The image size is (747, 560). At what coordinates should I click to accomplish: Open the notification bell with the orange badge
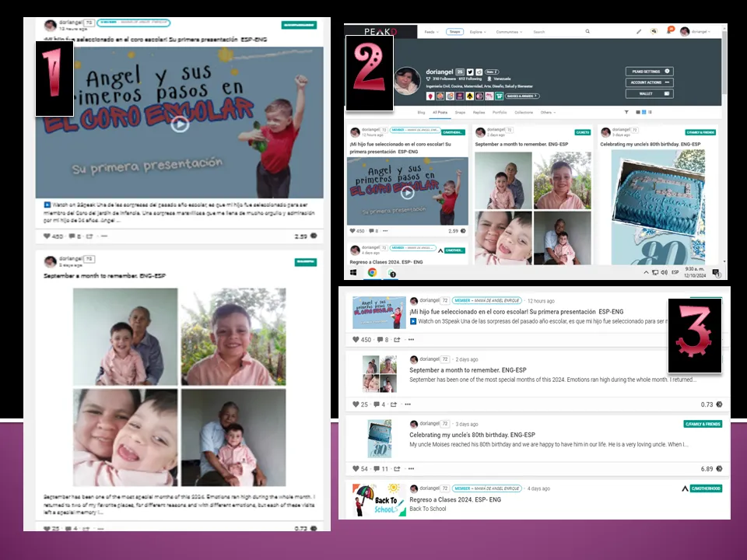coord(670,30)
